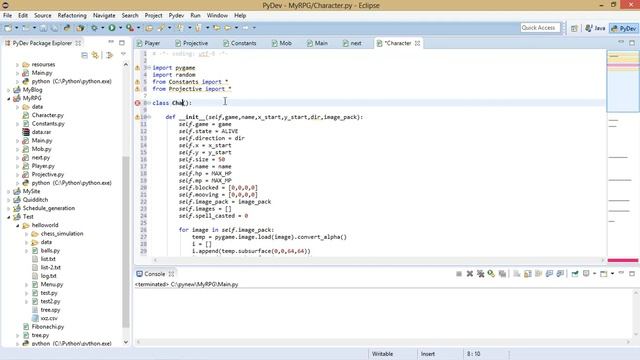Image resolution: width=640 pixels, height=360 pixels.
Task: Terminate the console process with stop icon
Action: click(x=459, y=274)
